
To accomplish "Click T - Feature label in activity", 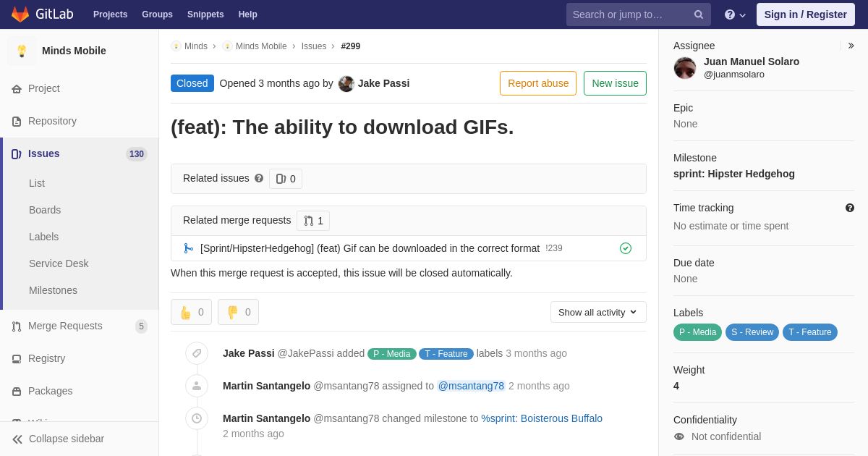I will (x=446, y=354).
